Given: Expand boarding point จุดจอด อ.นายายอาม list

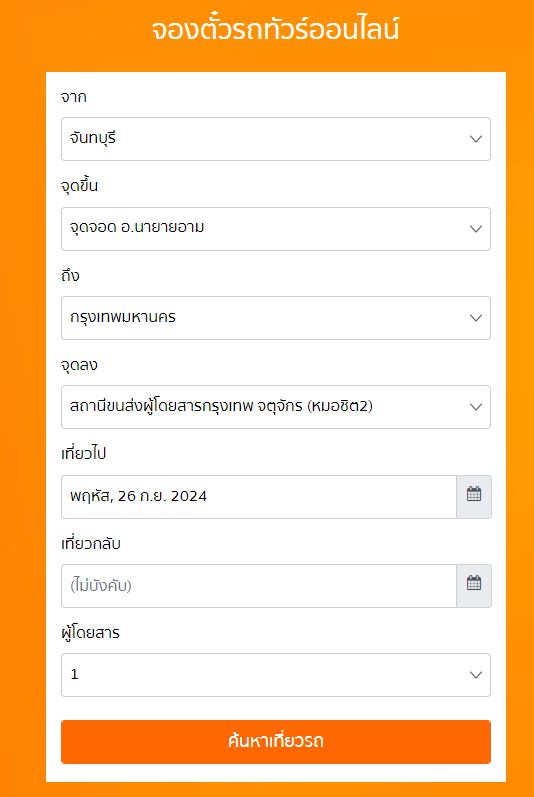Looking at the screenshot, I should (x=276, y=229).
